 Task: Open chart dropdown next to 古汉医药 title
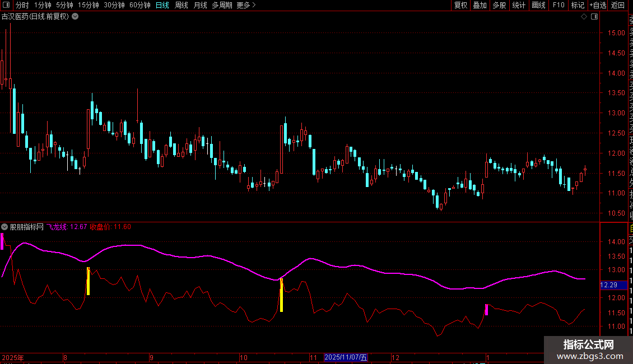[x=75, y=17]
